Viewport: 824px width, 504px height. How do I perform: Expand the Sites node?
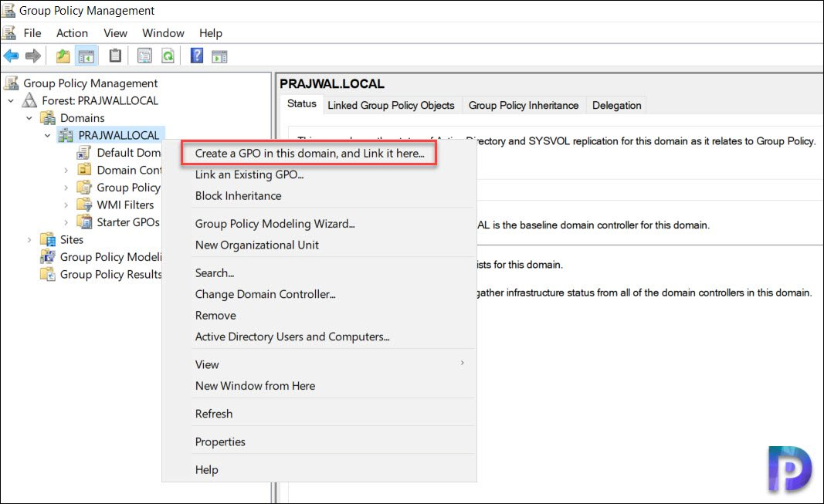(29, 240)
